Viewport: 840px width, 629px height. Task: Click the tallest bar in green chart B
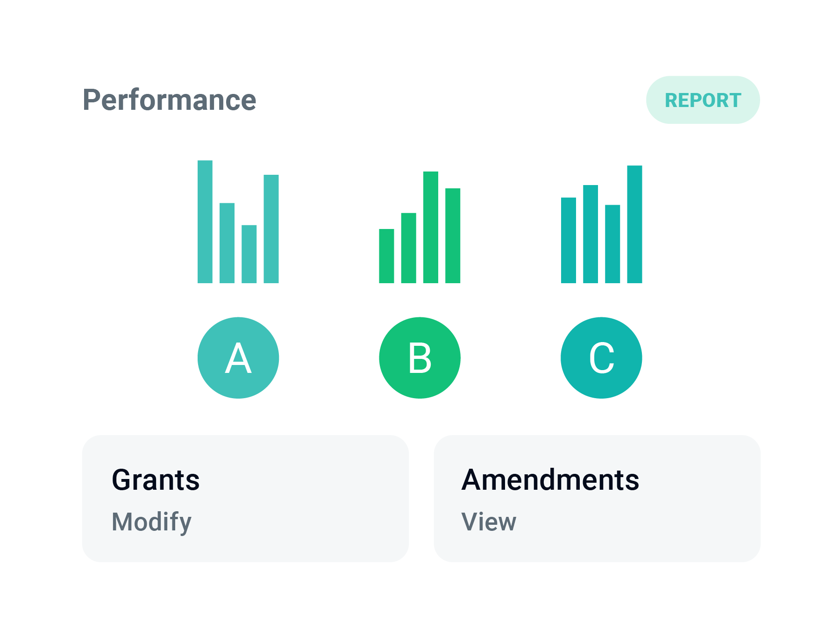coord(431,227)
